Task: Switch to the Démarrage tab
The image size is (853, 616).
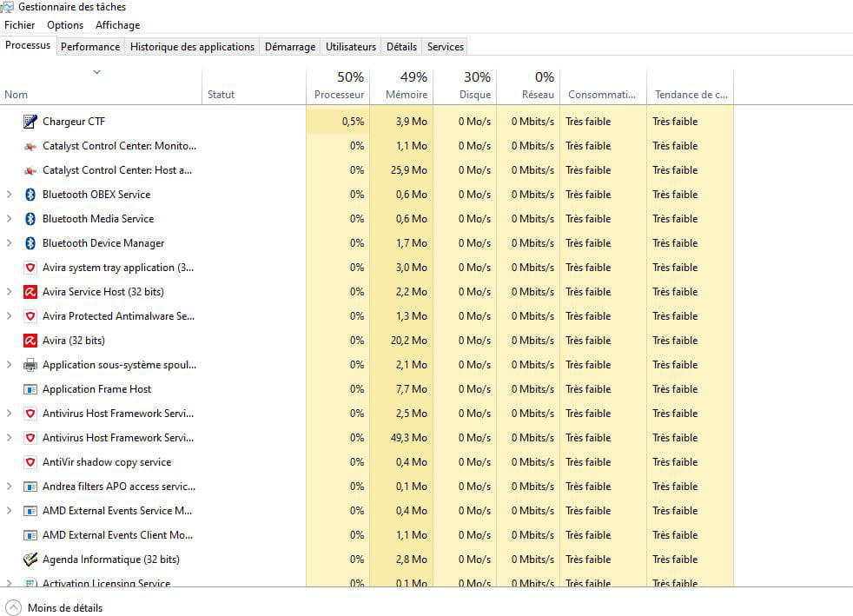Action: point(290,47)
